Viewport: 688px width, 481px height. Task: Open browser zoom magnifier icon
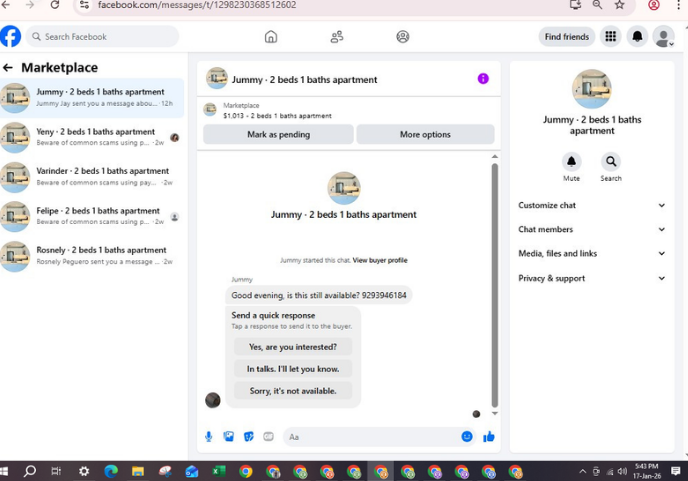pos(597,5)
